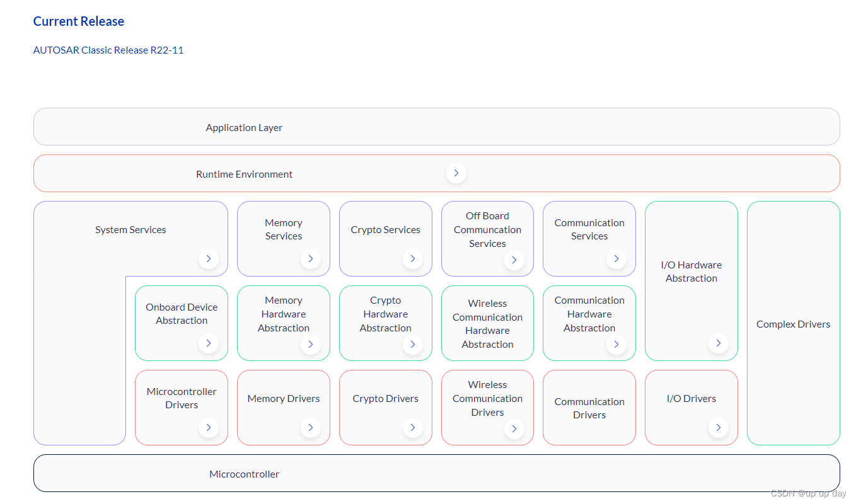This screenshot has height=504, width=856.
Task: Click the Microcontroller Drivers label
Action: click(182, 398)
